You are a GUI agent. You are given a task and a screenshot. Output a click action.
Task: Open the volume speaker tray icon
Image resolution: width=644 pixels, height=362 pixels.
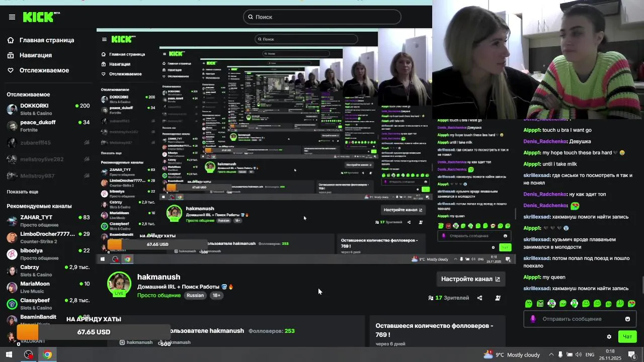coord(579,354)
